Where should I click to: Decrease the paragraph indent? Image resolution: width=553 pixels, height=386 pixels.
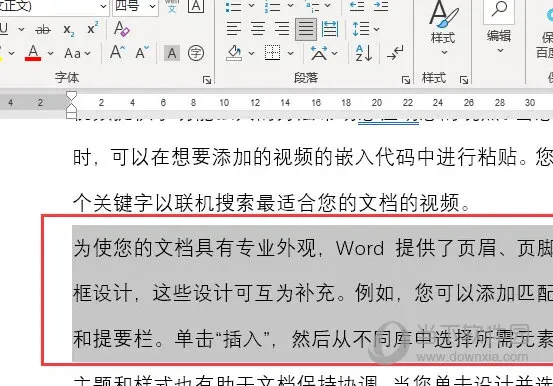(x=357, y=6)
